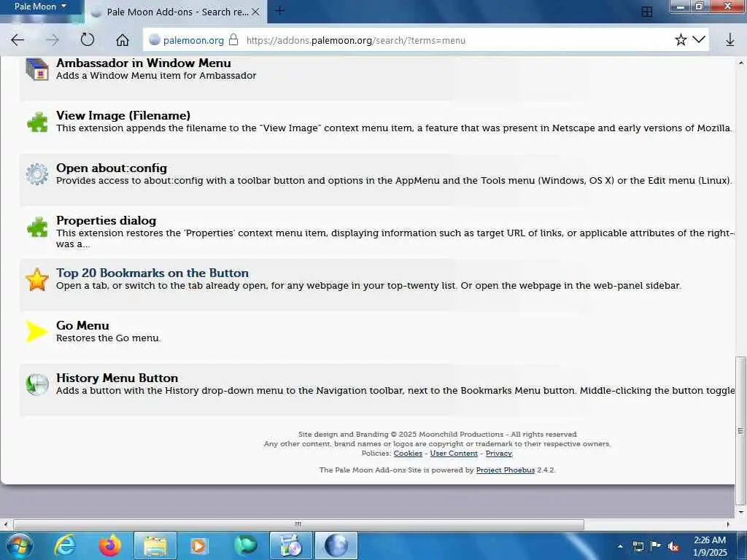Click the muted volume tray icon
Screen dimensions: 747x560
[x=673, y=546]
